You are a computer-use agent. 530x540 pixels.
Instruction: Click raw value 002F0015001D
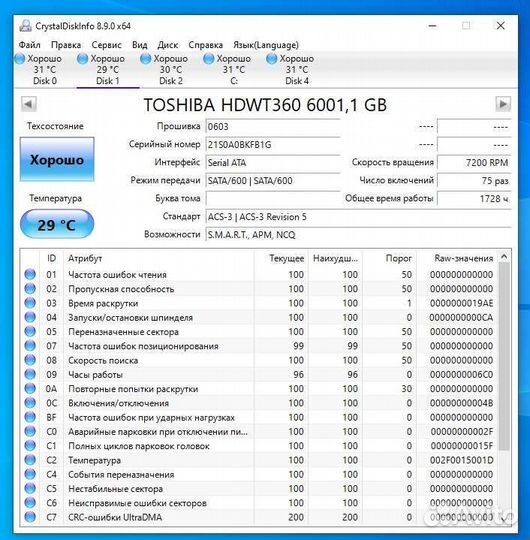(461, 460)
